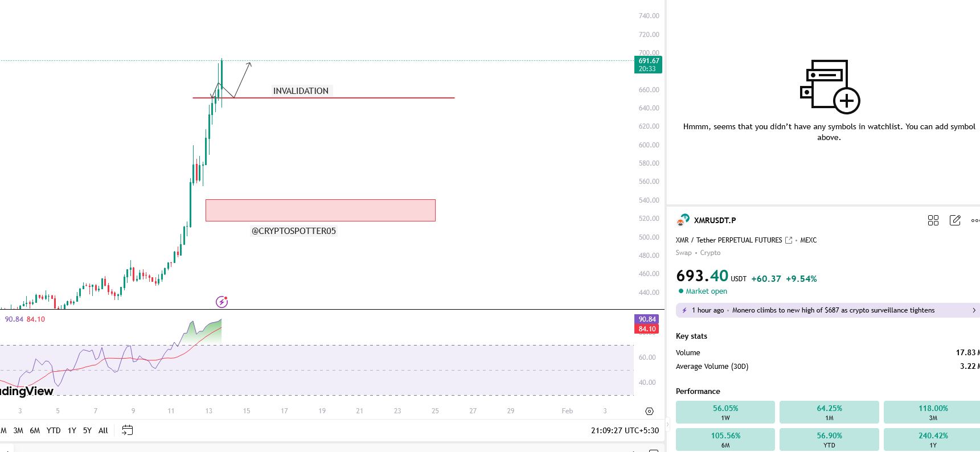The width and height of the screenshot is (980, 452).
Task: Click the 3M performance cell 118.00%
Action: coord(933,412)
